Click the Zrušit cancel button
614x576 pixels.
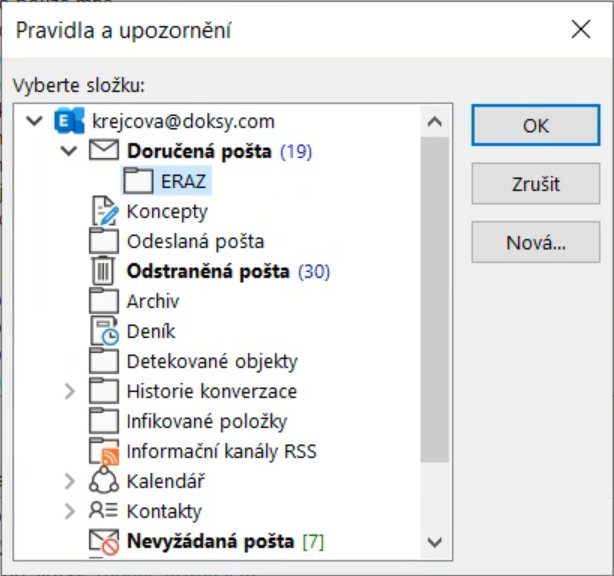click(x=535, y=184)
